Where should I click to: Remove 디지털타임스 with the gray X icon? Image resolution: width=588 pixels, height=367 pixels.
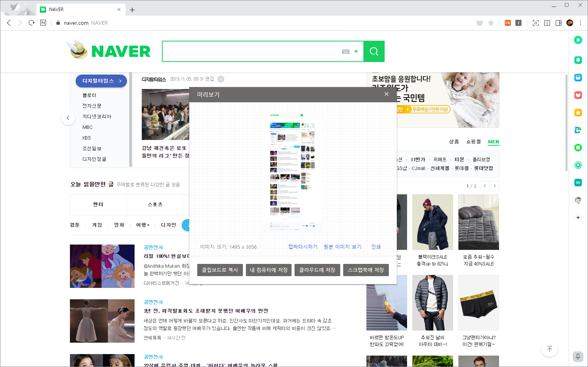(221, 79)
